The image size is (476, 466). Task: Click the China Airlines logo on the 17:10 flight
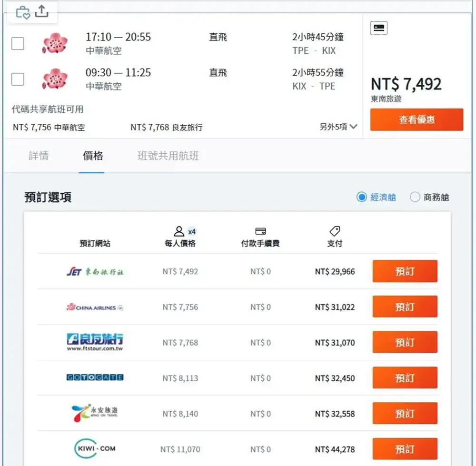(55, 43)
